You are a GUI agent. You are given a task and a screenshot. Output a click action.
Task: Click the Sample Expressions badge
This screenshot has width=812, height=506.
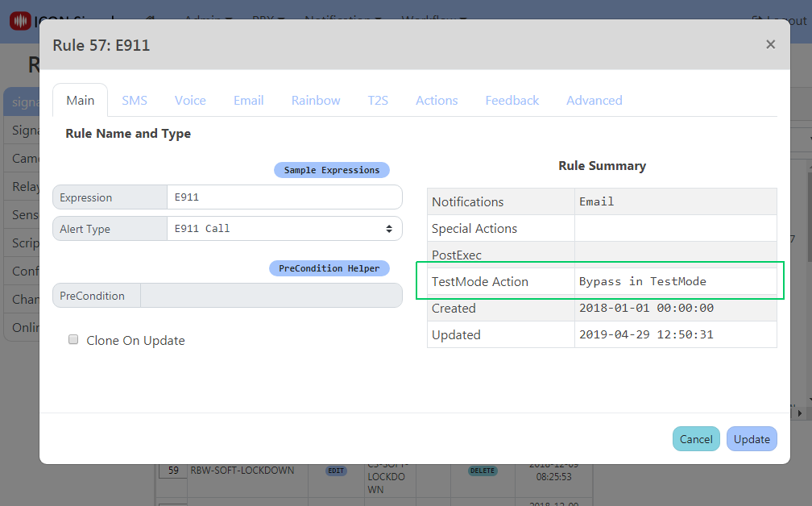pos(331,170)
